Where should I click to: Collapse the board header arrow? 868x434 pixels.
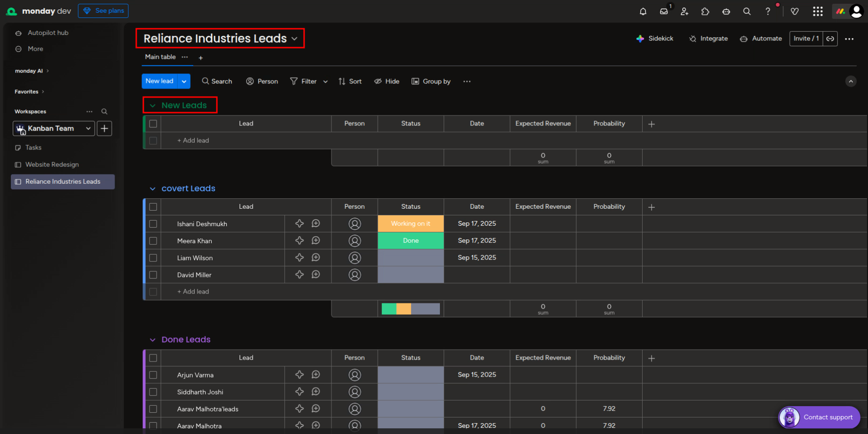[x=851, y=82]
